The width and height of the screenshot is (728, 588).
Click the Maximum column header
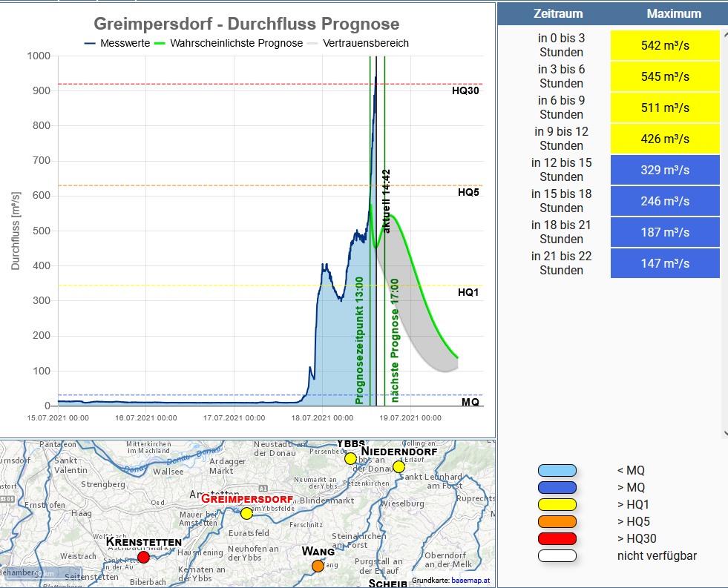[x=673, y=14]
